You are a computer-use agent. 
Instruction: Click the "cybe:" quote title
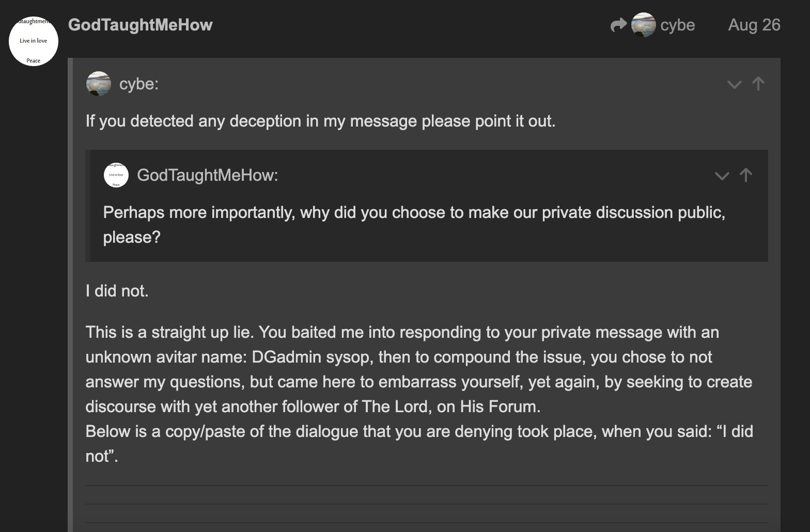(139, 84)
